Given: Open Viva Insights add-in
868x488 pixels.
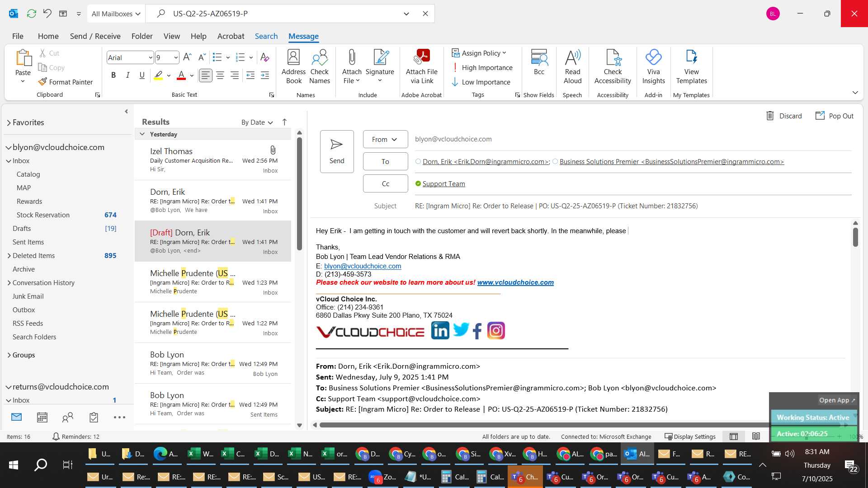Looking at the screenshot, I should [x=654, y=67].
